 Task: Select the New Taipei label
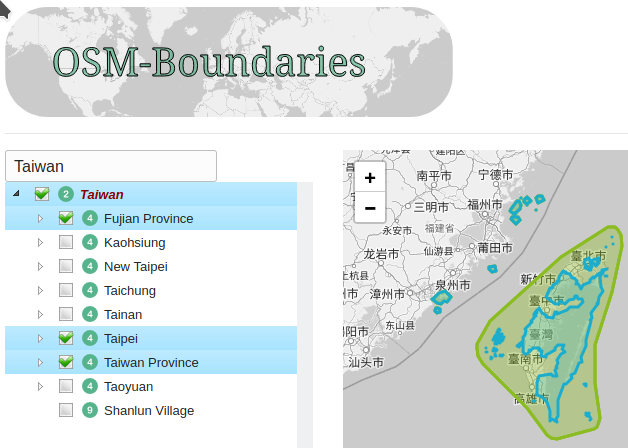[136, 267]
